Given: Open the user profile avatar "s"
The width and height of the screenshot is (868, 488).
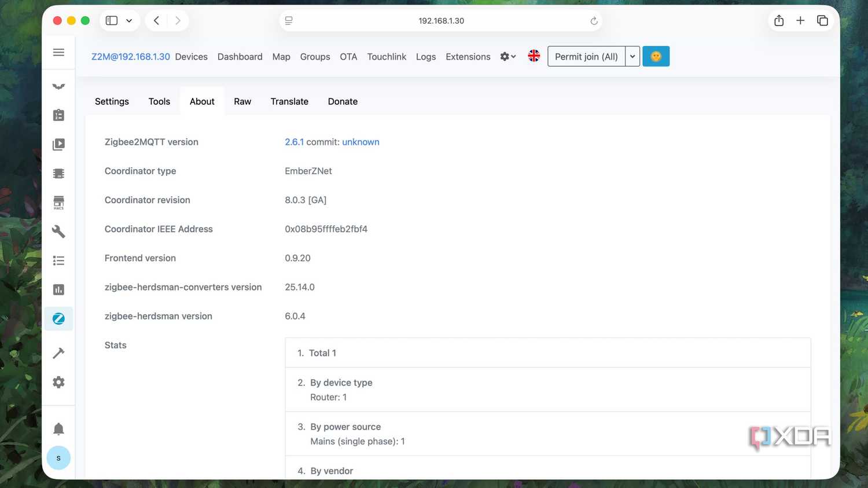Looking at the screenshot, I should click(58, 458).
